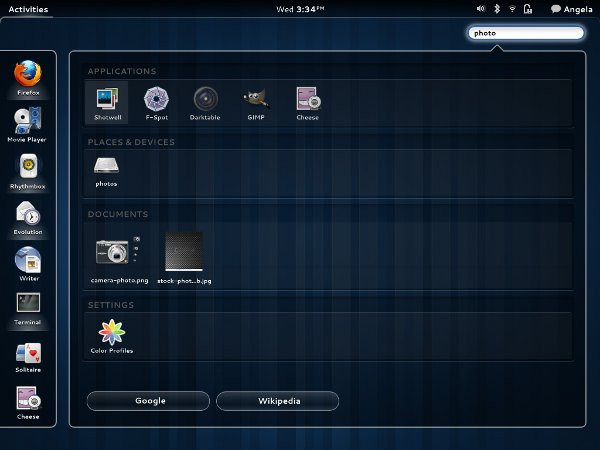Open Darktable from the Applications results

click(x=206, y=100)
